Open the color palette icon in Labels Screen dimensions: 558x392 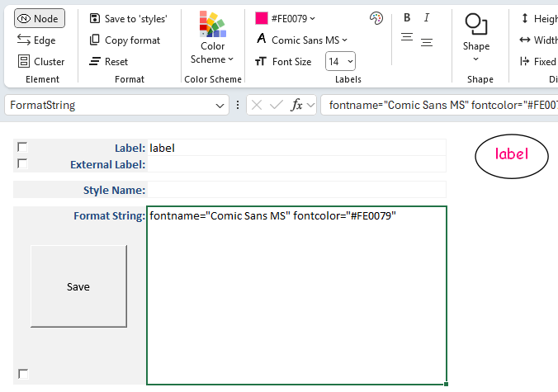click(x=376, y=18)
